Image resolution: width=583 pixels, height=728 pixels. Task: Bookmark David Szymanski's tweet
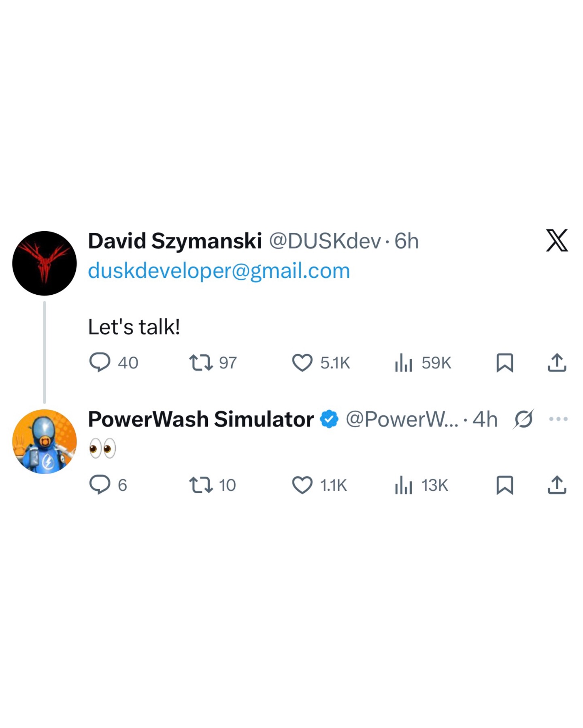coord(505,363)
